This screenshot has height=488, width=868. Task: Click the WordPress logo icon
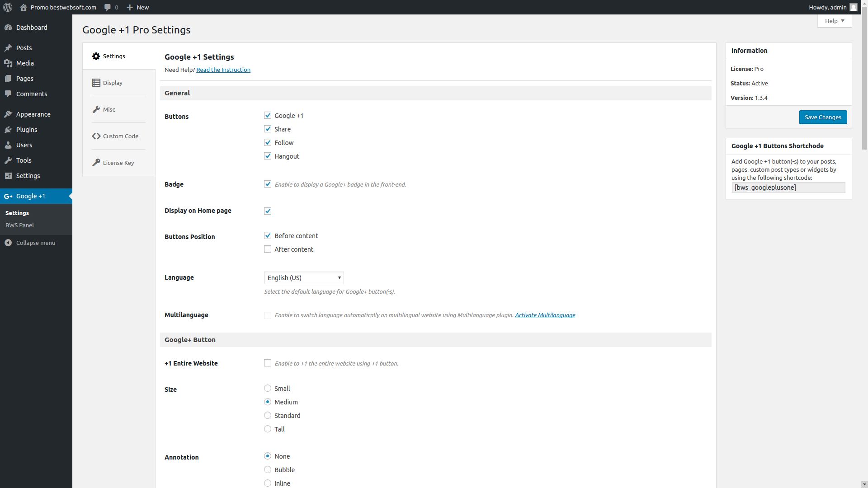pos(8,7)
